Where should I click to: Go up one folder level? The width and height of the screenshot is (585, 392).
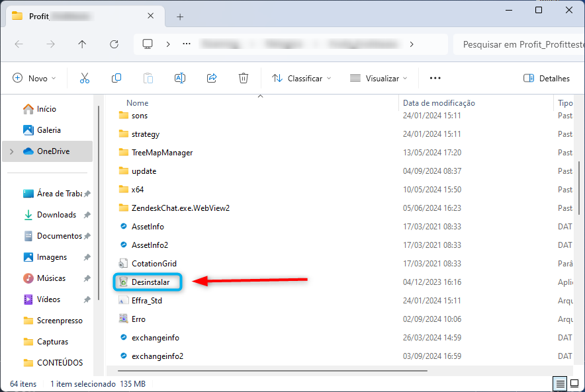pos(82,44)
